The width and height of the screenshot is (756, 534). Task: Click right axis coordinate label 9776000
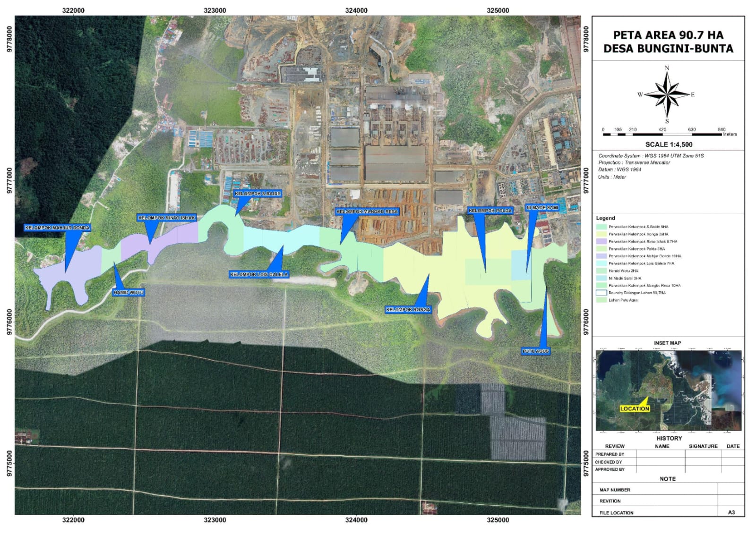coord(586,322)
